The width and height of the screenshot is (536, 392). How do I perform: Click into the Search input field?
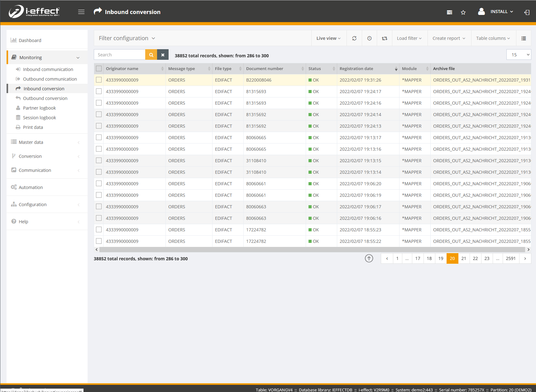point(119,55)
